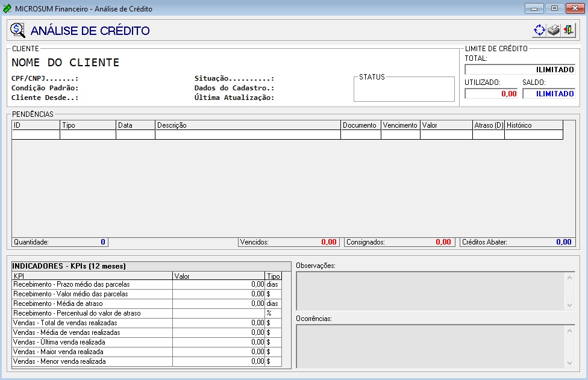Click the credit analysis magnifier icon

pyautogui.click(x=17, y=30)
